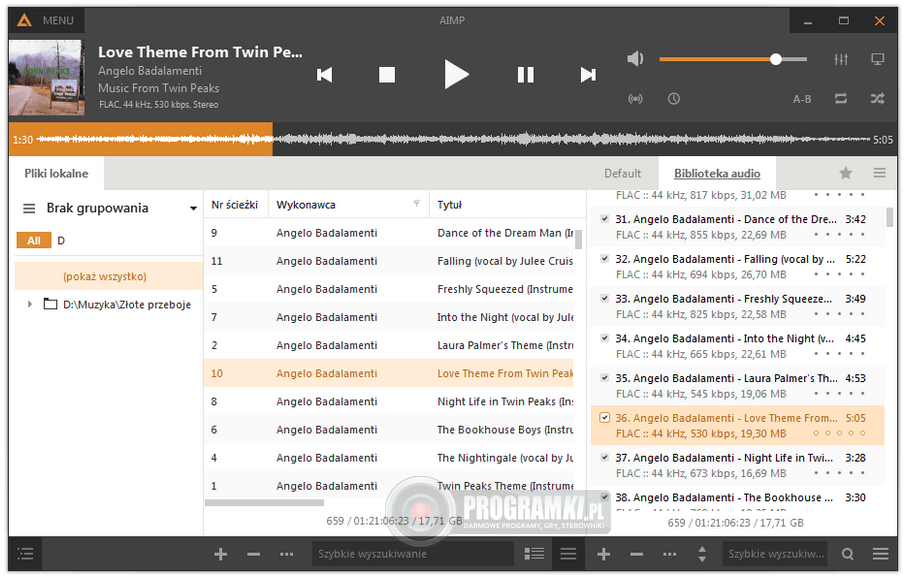Screen dimensions: 904x582
Task: Open the bottom-right playlist menu icon
Action: 880,554
